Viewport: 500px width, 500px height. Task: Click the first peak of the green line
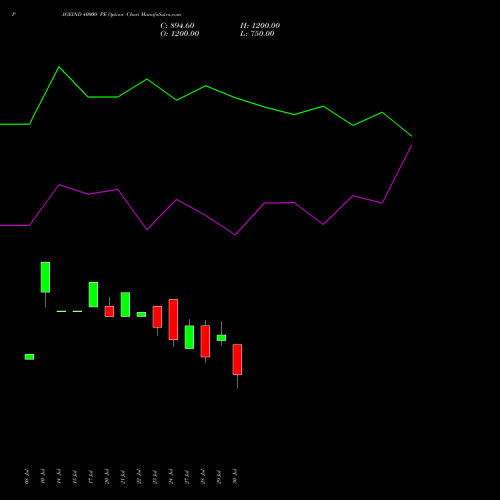click(59, 67)
